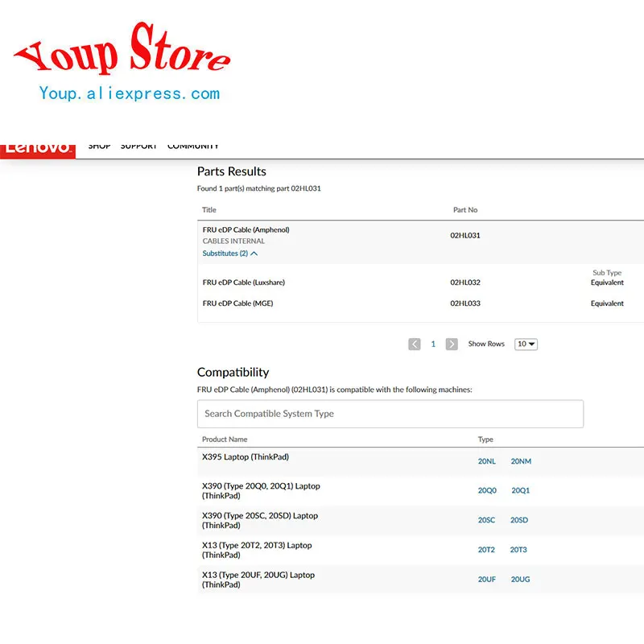This screenshot has height=644, width=644.
Task: Open the COMMUNITY menu
Action: 193,147
